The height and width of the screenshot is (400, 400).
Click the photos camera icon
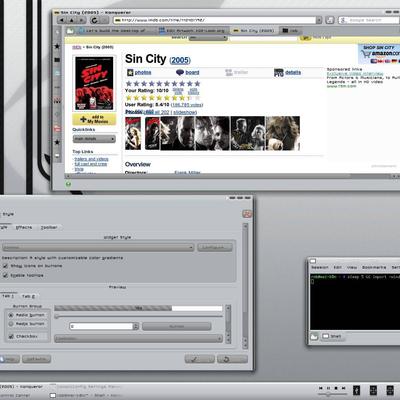tap(130, 72)
